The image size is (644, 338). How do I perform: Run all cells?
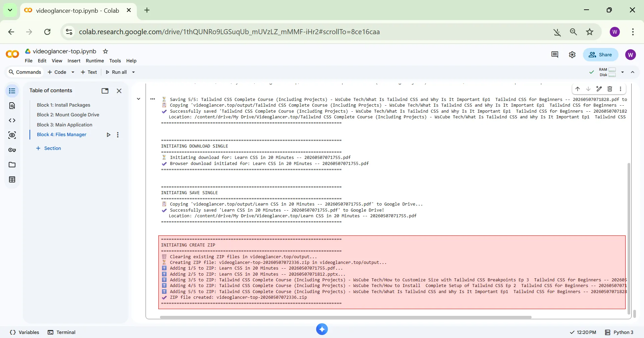[x=116, y=72]
